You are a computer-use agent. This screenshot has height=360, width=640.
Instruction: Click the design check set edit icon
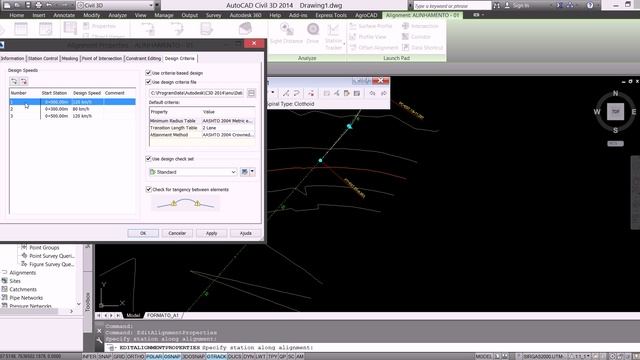(x=244, y=172)
